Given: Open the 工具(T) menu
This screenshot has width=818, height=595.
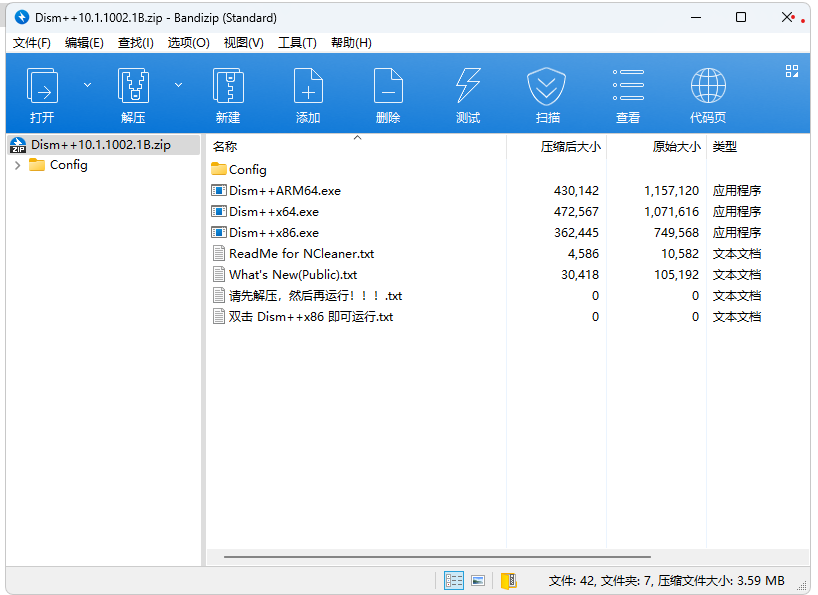Looking at the screenshot, I should (x=296, y=42).
